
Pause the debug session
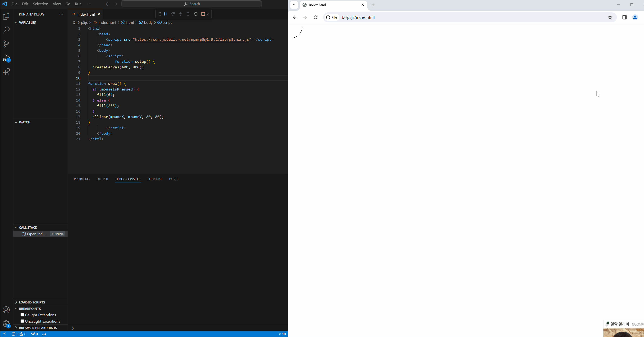pos(165,14)
